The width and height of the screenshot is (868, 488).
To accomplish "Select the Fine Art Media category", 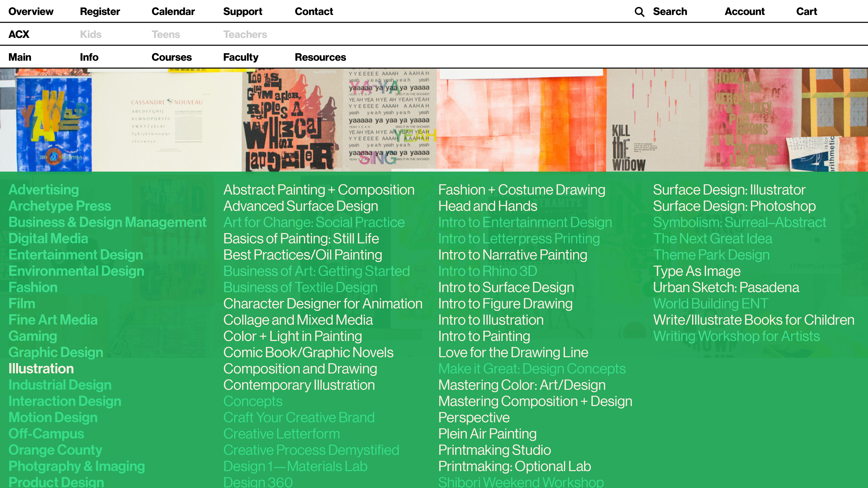I will pos(53,320).
